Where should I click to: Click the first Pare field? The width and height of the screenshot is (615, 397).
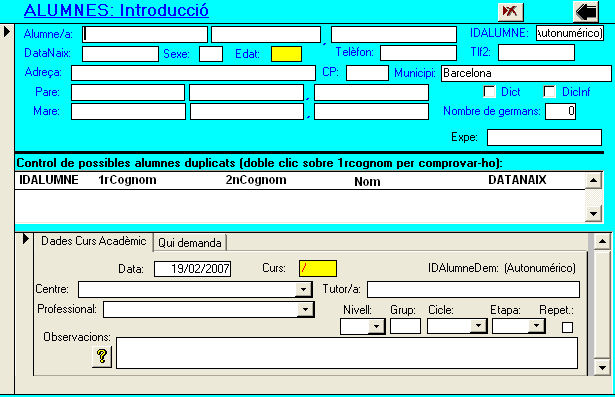128,93
